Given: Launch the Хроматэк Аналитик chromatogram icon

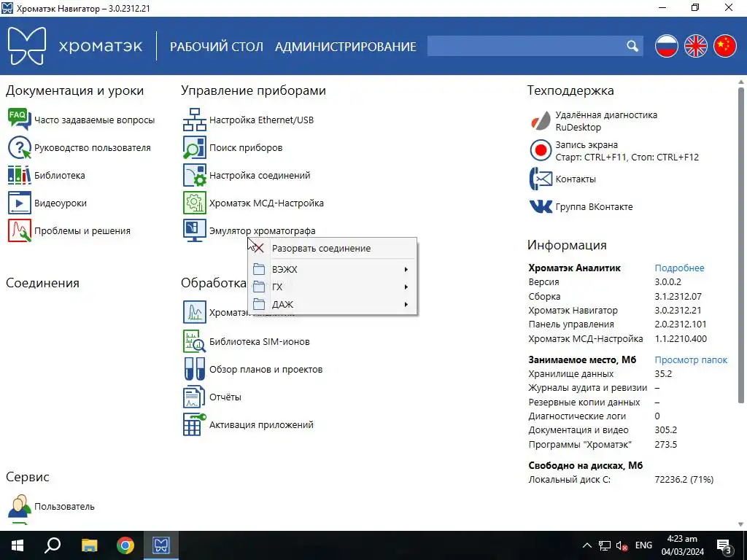Looking at the screenshot, I should [194, 312].
